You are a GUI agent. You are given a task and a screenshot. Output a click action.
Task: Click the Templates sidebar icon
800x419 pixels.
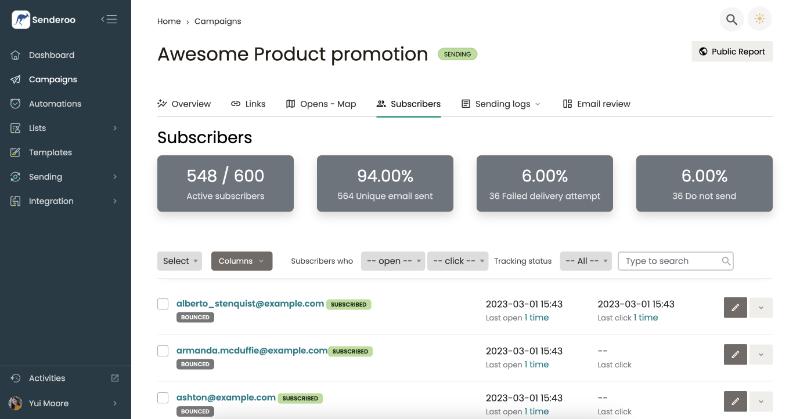pos(15,153)
